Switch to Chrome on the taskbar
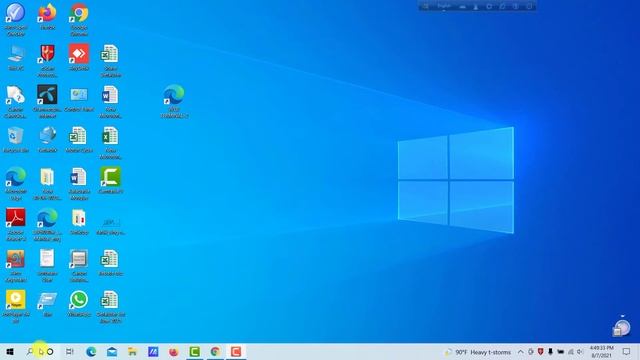The width and height of the screenshot is (640, 360). [x=215, y=351]
